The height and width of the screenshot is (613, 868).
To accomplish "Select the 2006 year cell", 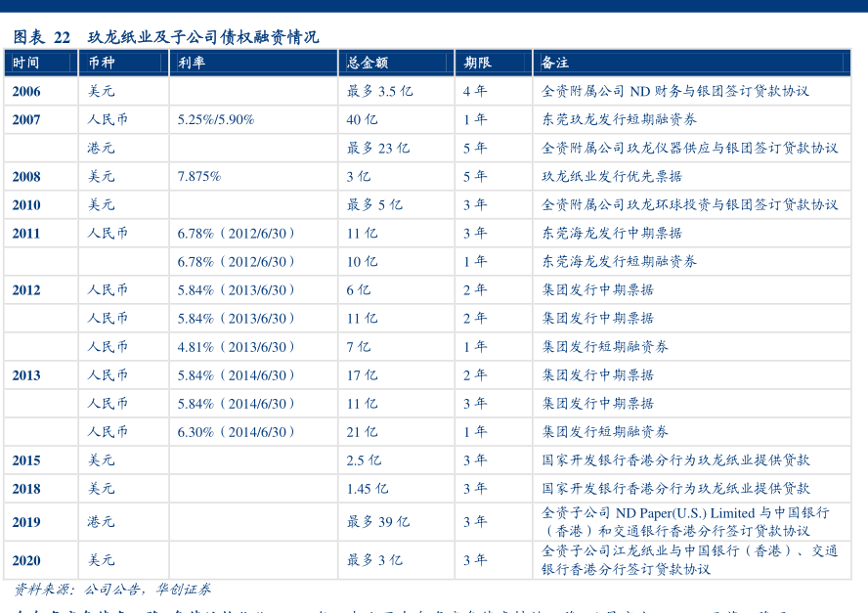I will [26, 91].
